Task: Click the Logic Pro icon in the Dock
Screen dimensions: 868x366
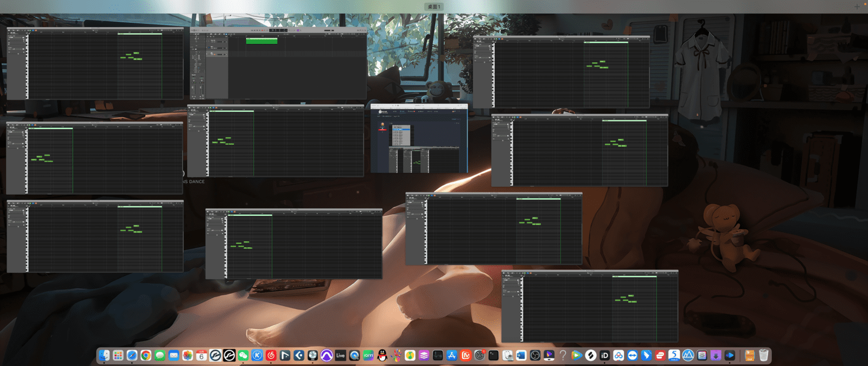Action: click(x=312, y=355)
